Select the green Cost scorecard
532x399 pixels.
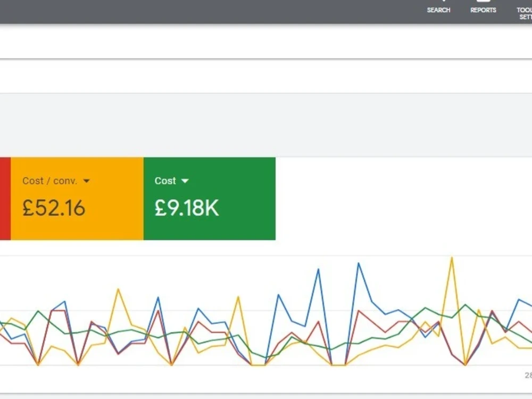click(210, 198)
